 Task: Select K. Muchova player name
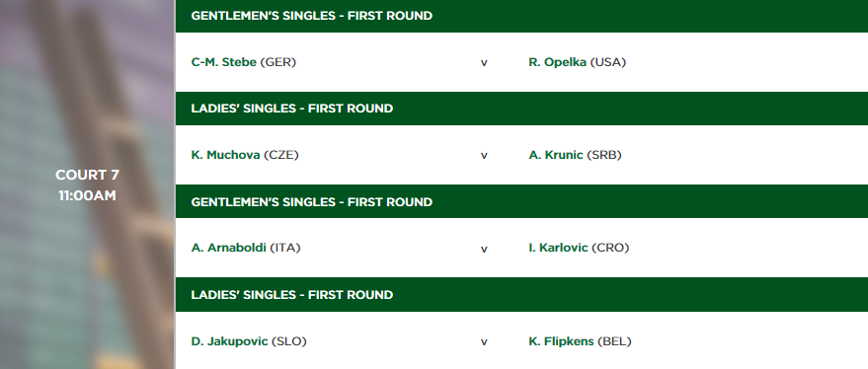coord(226,156)
